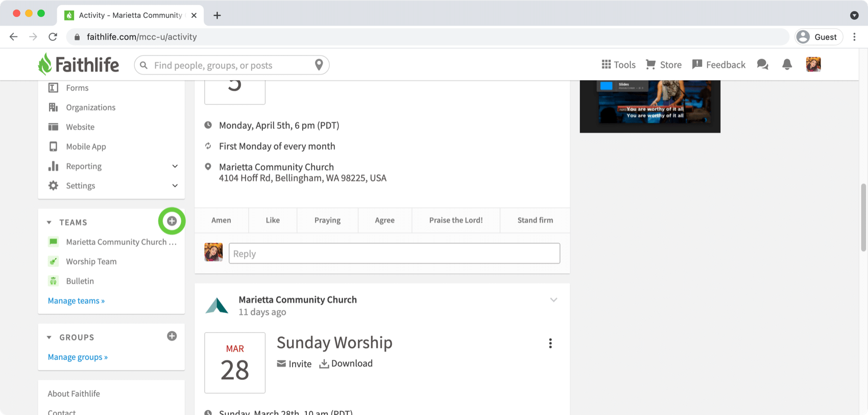The width and height of the screenshot is (868, 415).
Task: Open Manage teams link
Action: click(x=76, y=301)
